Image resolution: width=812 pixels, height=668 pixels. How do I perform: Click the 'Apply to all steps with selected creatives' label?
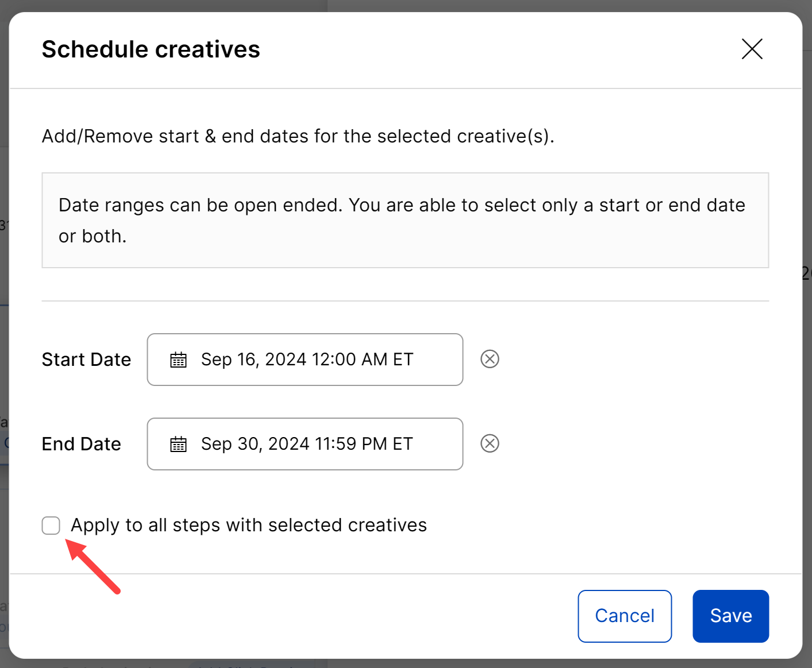point(248,525)
